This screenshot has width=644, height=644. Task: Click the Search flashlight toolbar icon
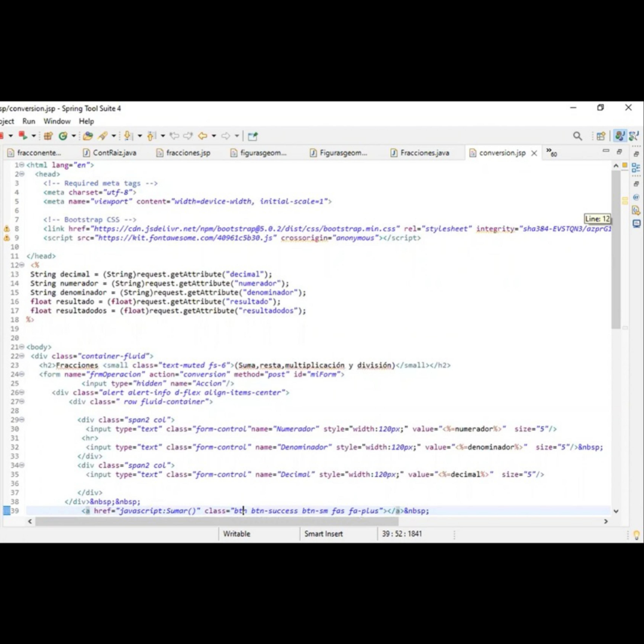click(103, 136)
